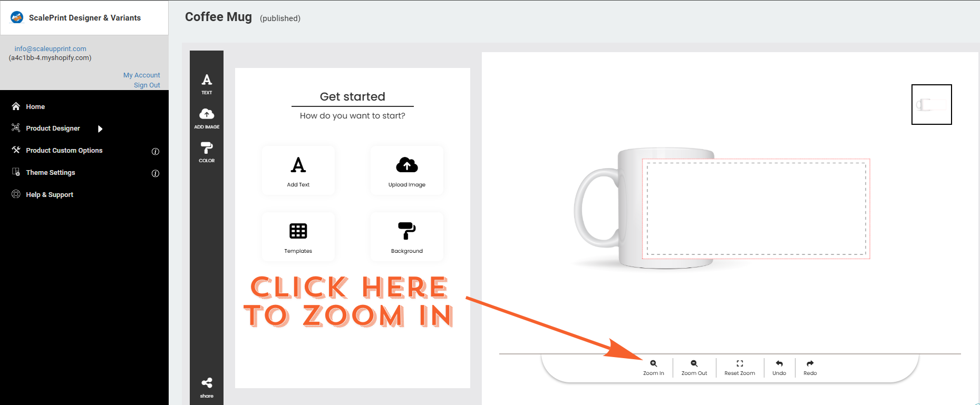Click the Product Custom Options tools icon
The height and width of the screenshot is (405, 980).
point(16,150)
